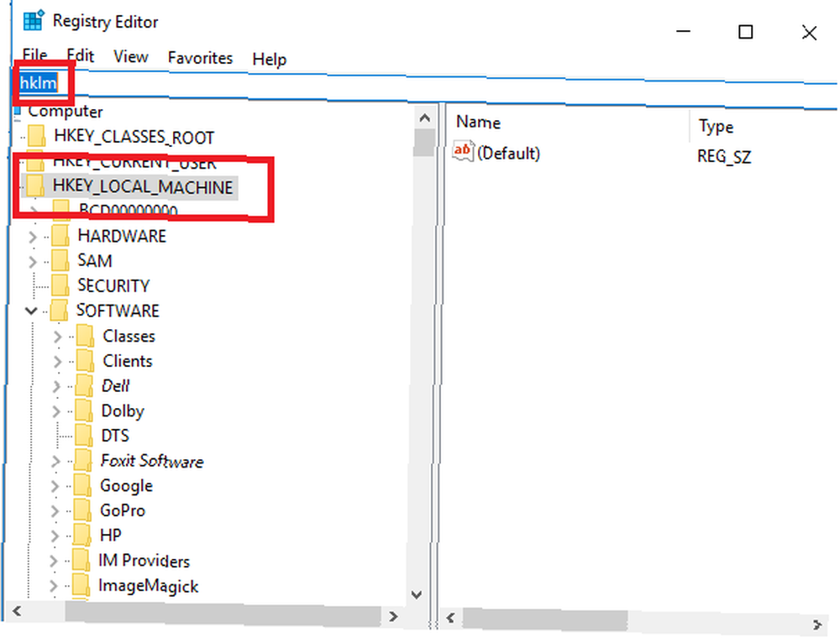Click the SOFTWARE folder icon
The width and height of the screenshot is (840, 638).
(59, 310)
